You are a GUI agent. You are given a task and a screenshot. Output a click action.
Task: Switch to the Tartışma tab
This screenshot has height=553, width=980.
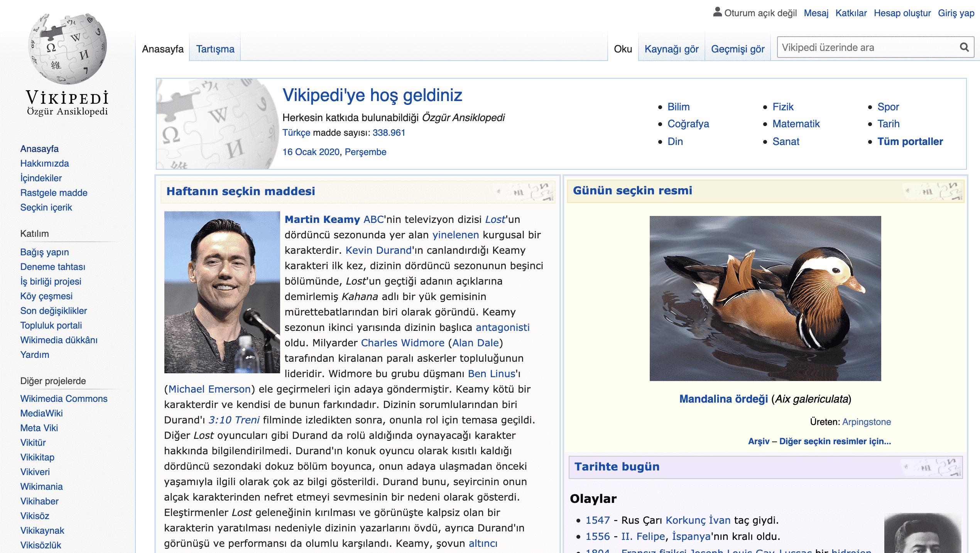click(x=215, y=49)
